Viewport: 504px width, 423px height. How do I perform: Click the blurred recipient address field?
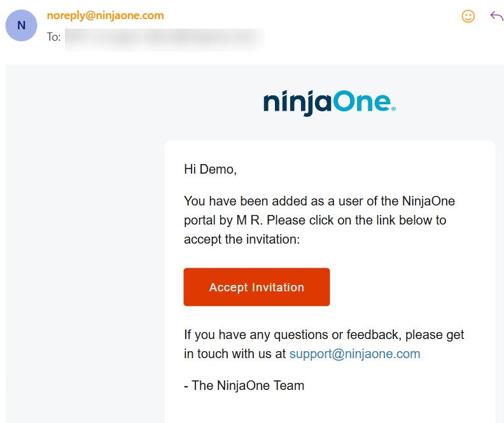coord(164,37)
